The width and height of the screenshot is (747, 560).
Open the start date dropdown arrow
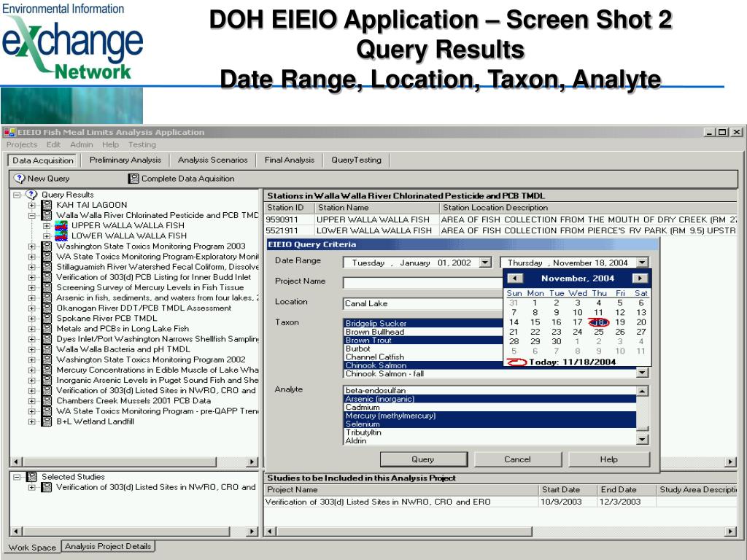485,262
